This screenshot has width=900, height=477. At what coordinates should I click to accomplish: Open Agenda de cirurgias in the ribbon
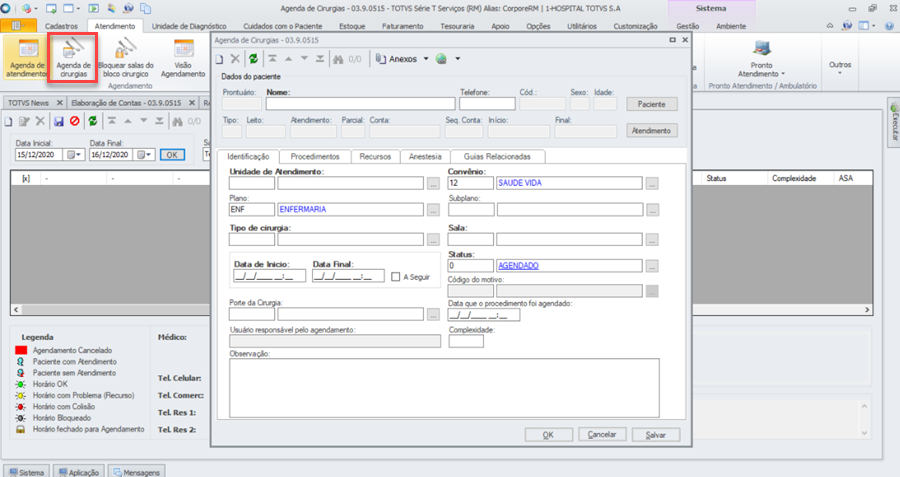coord(73,57)
